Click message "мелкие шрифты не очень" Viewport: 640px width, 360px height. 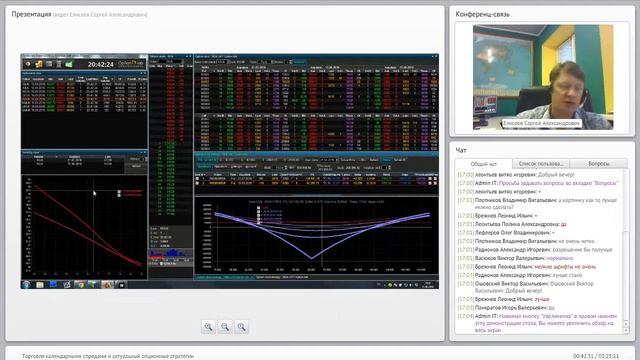tap(565, 267)
